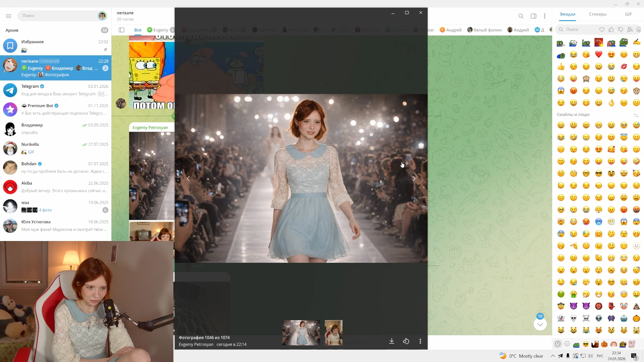Rotate the photo in the media viewer
644x362 pixels.
coord(406,341)
